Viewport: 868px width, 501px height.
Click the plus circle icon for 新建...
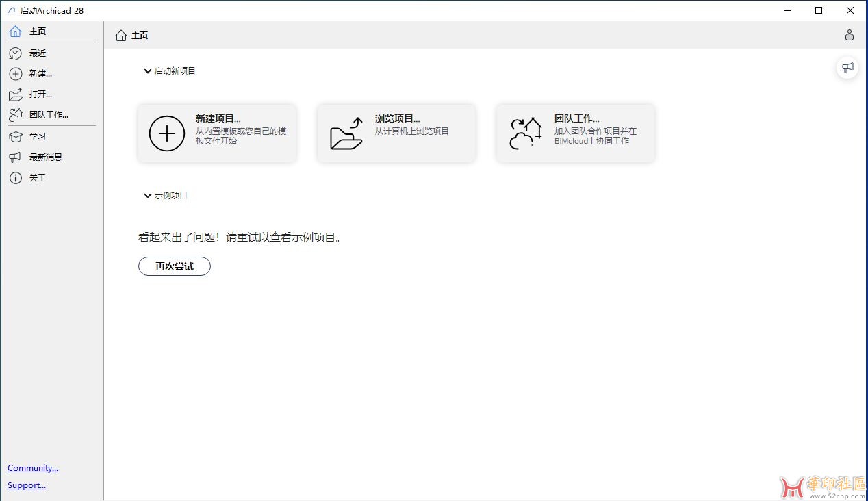(x=15, y=74)
